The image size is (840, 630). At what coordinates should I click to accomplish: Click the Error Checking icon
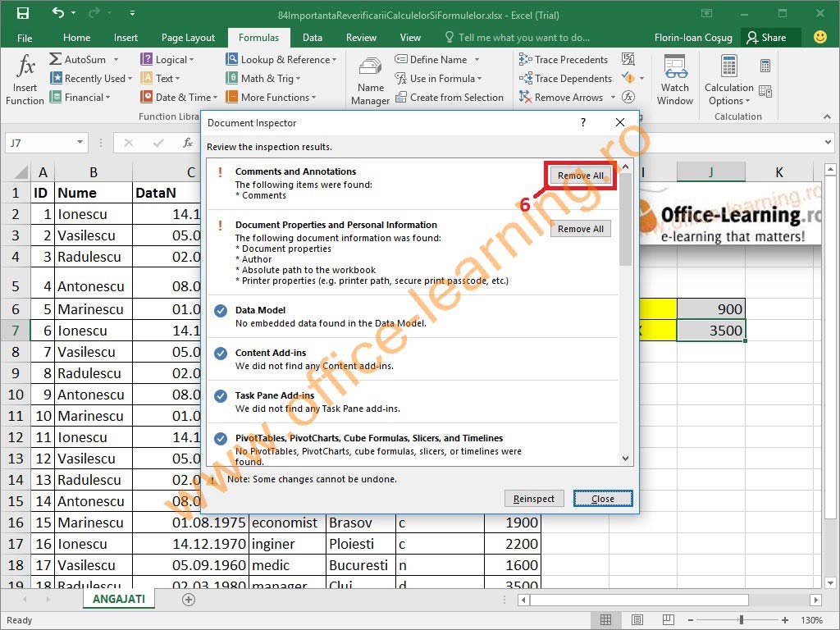click(x=628, y=78)
